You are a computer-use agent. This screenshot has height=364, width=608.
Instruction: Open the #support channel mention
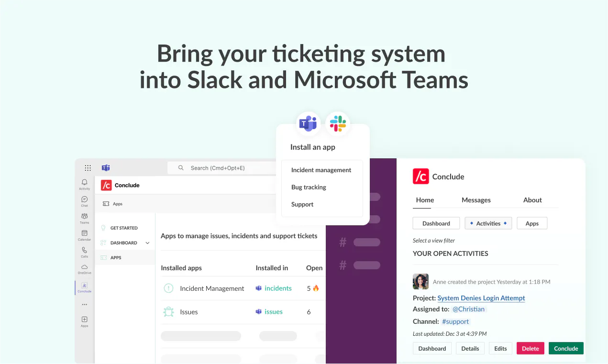(455, 321)
